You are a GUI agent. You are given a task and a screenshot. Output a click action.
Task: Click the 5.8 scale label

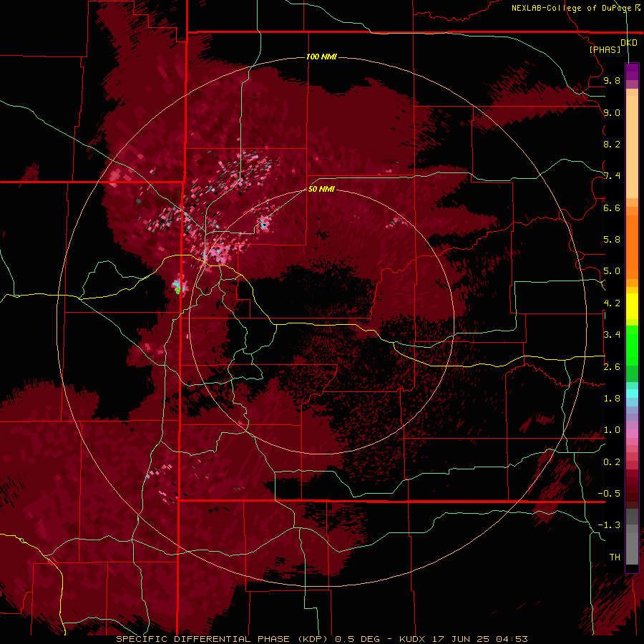pos(612,240)
